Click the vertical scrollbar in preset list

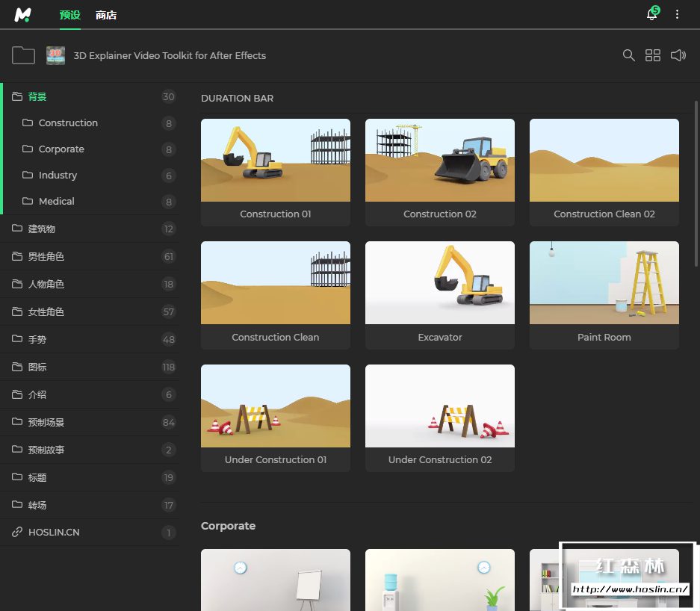coord(696,183)
